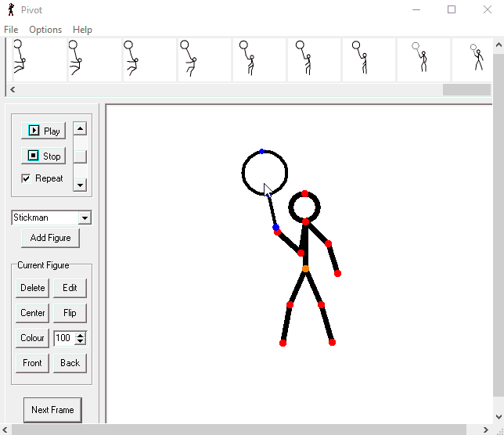
Task: Click the red neck joint handle
Action: (306, 221)
